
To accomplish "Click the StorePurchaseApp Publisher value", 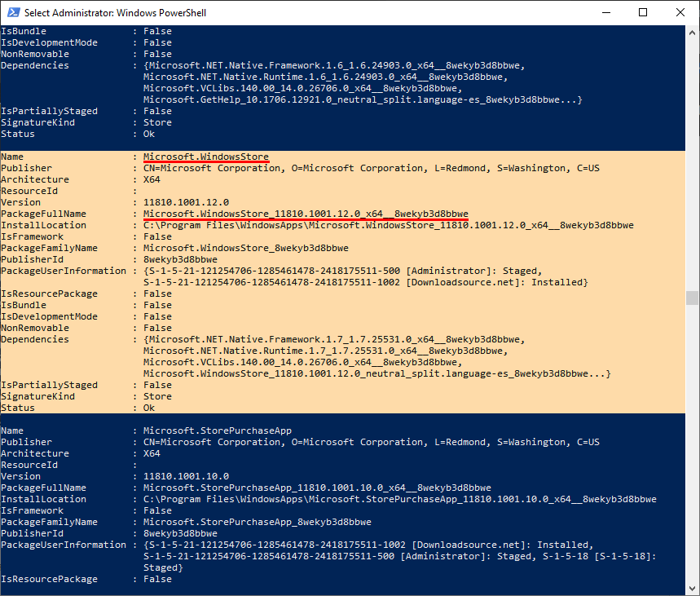I will pyautogui.click(x=372, y=442).
